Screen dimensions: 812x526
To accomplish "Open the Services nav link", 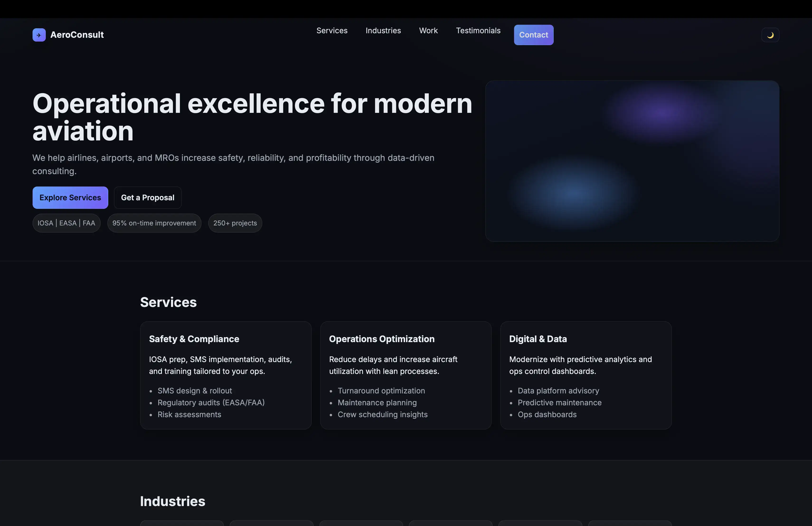I will [332, 31].
